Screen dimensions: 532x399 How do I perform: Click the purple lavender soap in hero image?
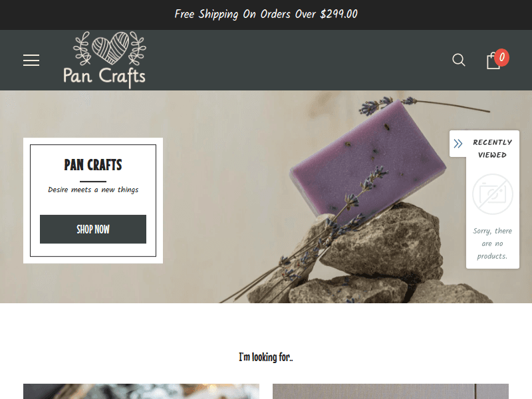click(x=368, y=160)
